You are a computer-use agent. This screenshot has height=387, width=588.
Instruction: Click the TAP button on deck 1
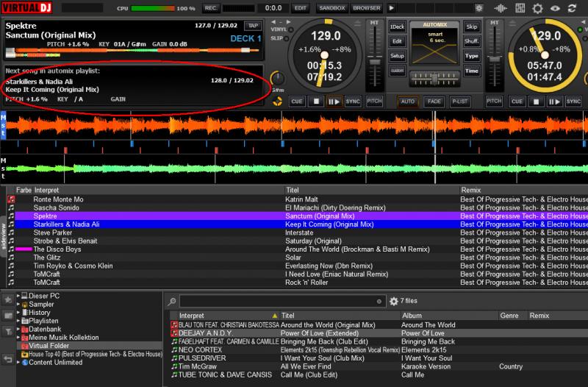click(x=253, y=26)
